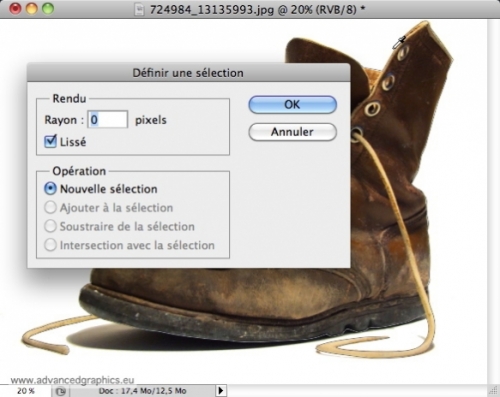Click the Doc : 17,4 Mo/12,5 Mo status text

[142, 391]
